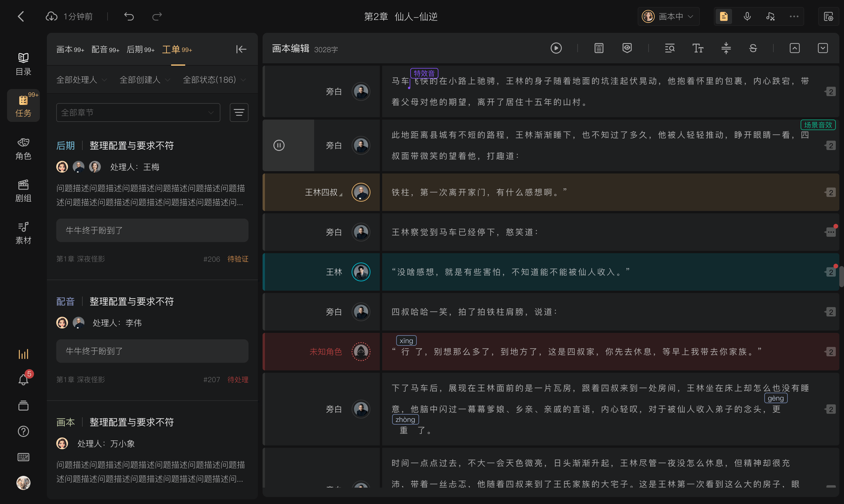Toggle the list filter button beside 全部章节
The width and height of the screenshot is (844, 504).
point(239,113)
